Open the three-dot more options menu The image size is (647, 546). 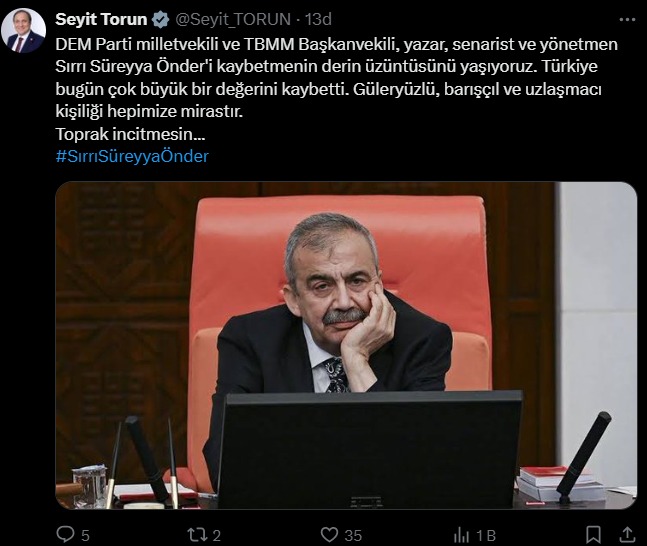click(x=627, y=19)
